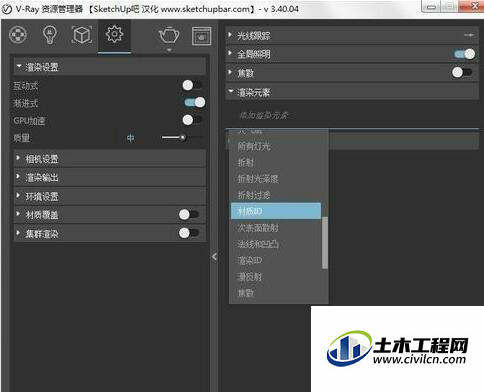Enable 集群渲染 swarm rendering switch

click(189, 233)
